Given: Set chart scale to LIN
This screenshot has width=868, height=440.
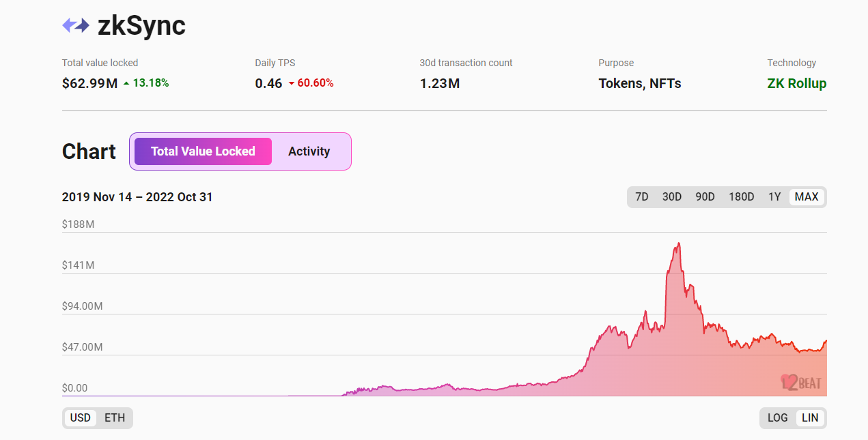Looking at the screenshot, I should click(810, 418).
